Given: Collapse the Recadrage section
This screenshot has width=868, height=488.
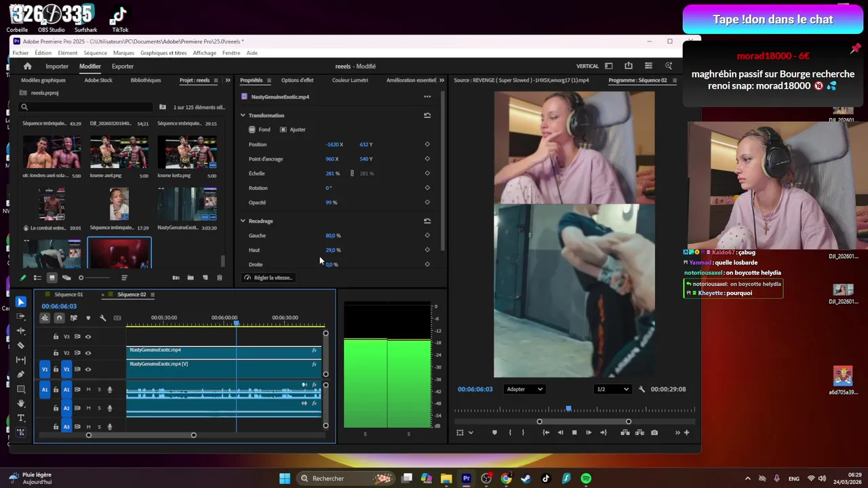Looking at the screenshot, I should point(243,221).
